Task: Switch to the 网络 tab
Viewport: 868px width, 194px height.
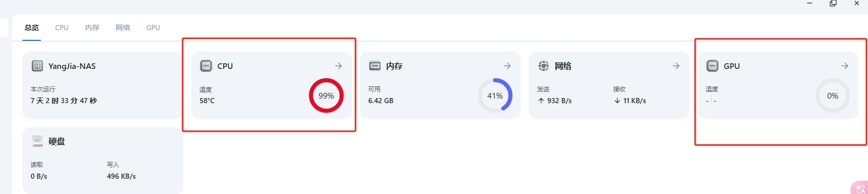Action: pos(123,28)
